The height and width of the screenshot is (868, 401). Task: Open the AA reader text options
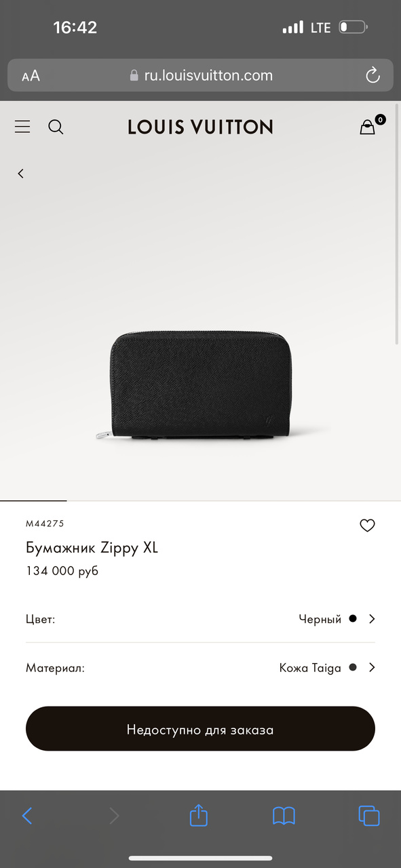pyautogui.click(x=31, y=76)
